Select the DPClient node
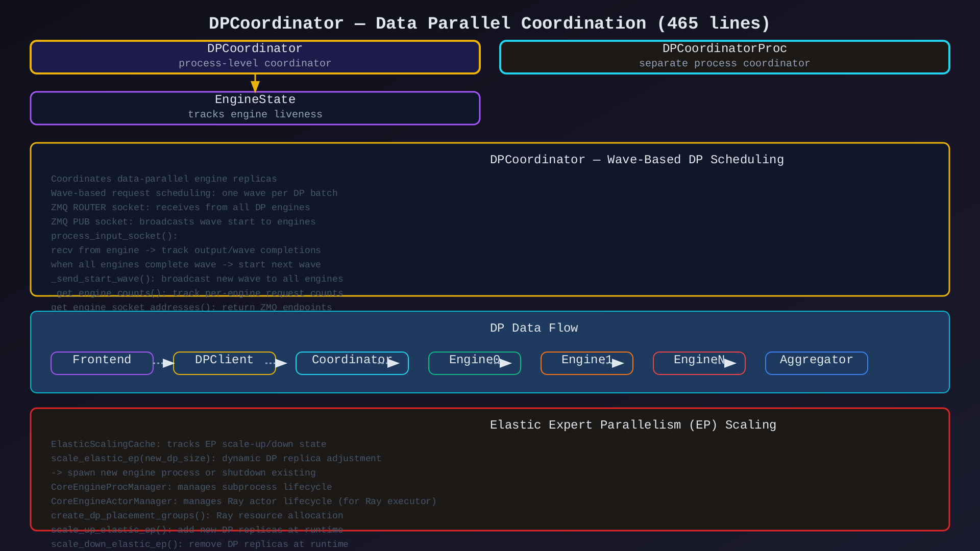 [x=224, y=363]
